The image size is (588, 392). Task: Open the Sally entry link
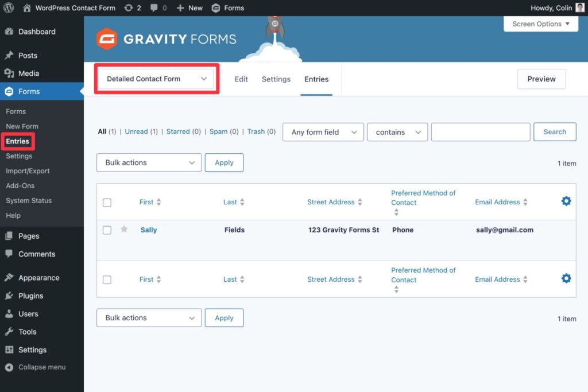[x=149, y=230]
